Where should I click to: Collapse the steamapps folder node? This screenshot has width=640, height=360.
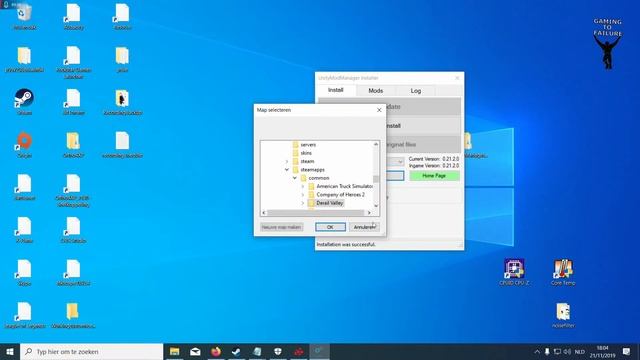(x=287, y=170)
